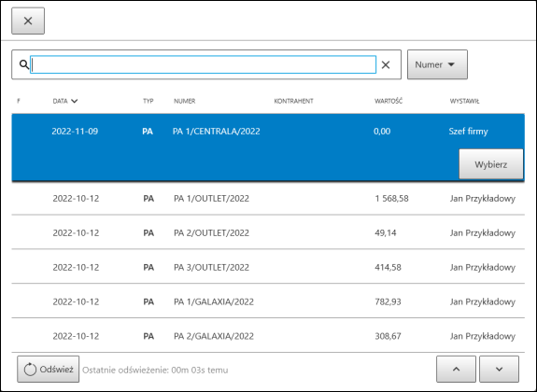Clear the search field with X

tap(386, 64)
